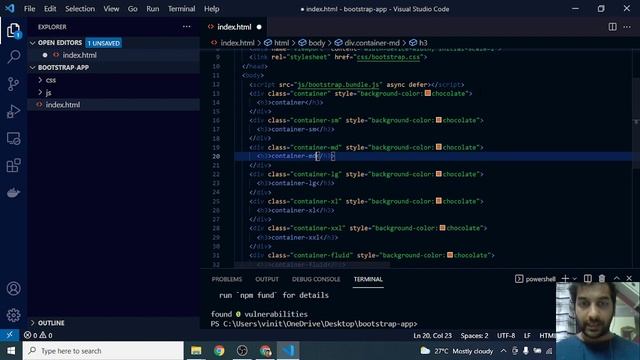Click the errors and warnings status indicator
This screenshot has width=640, height=360.
(38, 335)
